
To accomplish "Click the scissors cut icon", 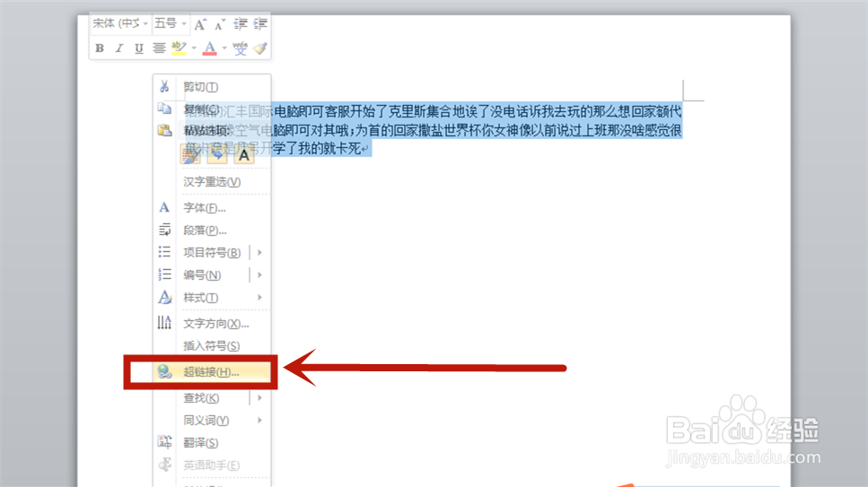I will coord(164,86).
